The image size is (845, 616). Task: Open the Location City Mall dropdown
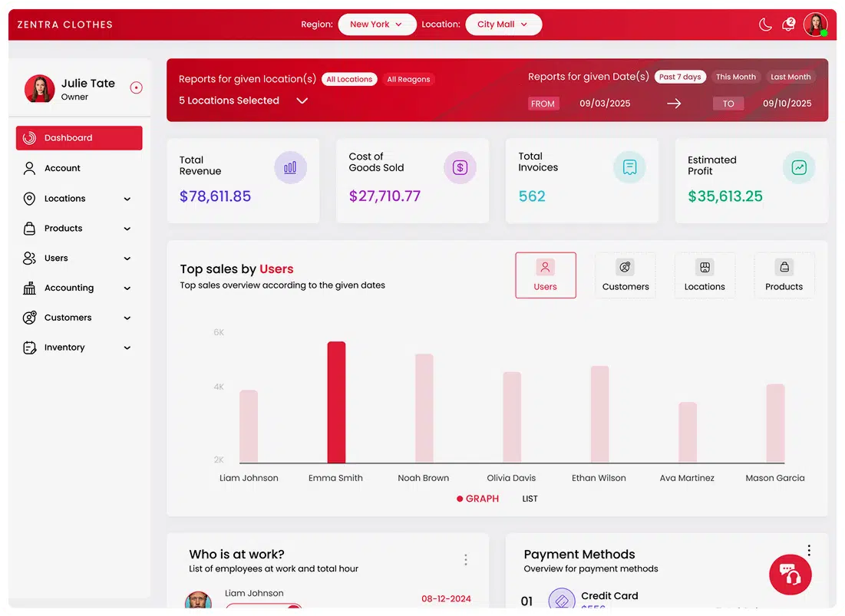503,24
